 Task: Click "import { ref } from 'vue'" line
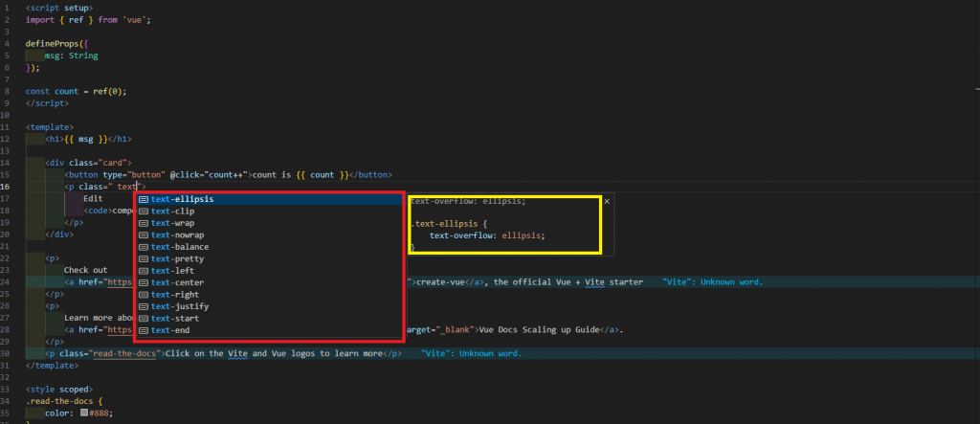coord(88,20)
